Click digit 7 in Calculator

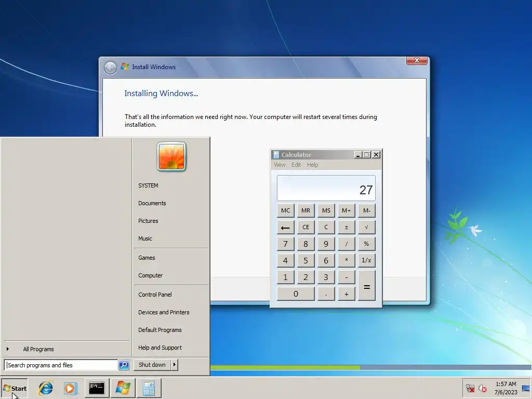(285, 244)
